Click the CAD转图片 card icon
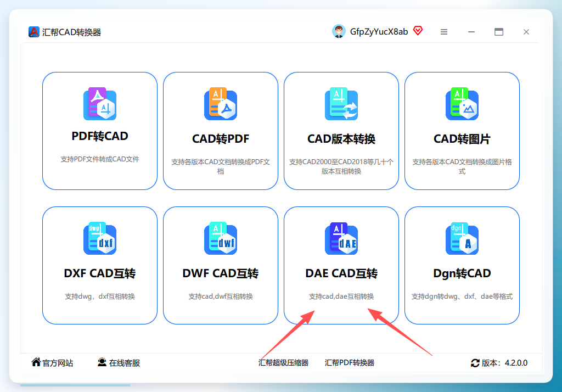The image size is (562, 392). [462, 104]
